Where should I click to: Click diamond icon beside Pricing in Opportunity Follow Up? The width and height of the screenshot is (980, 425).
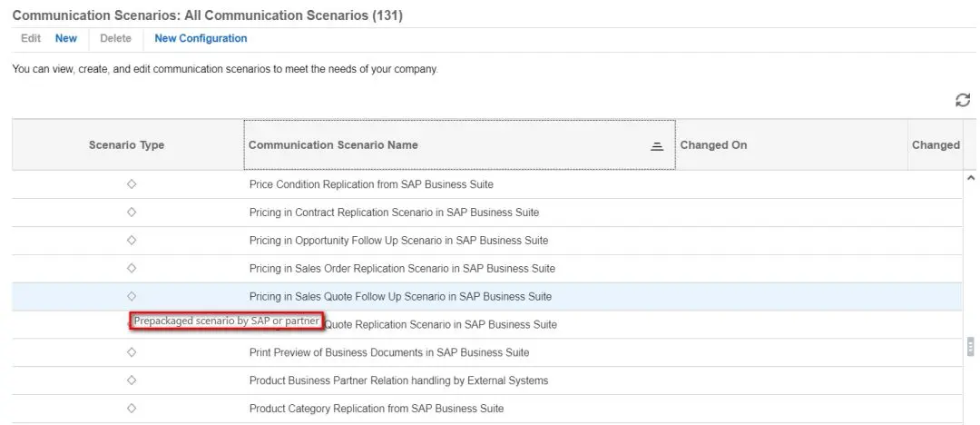click(x=132, y=241)
